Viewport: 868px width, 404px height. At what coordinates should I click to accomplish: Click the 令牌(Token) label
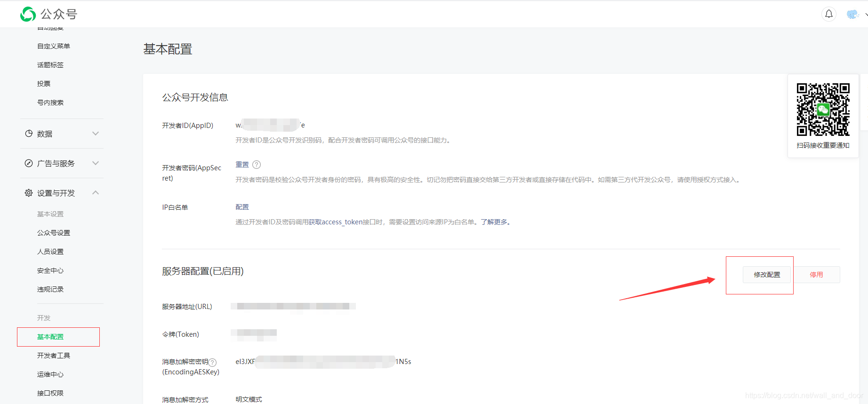tap(181, 334)
